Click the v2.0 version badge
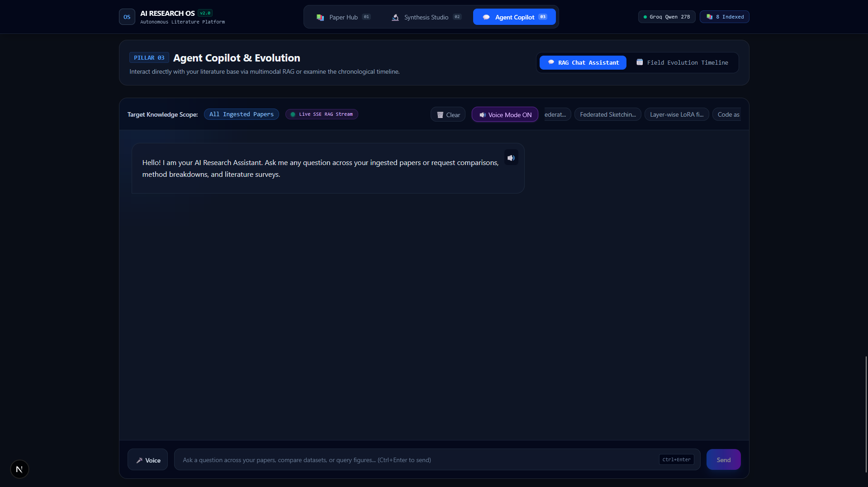Image resolution: width=868 pixels, height=487 pixels. [x=205, y=13]
